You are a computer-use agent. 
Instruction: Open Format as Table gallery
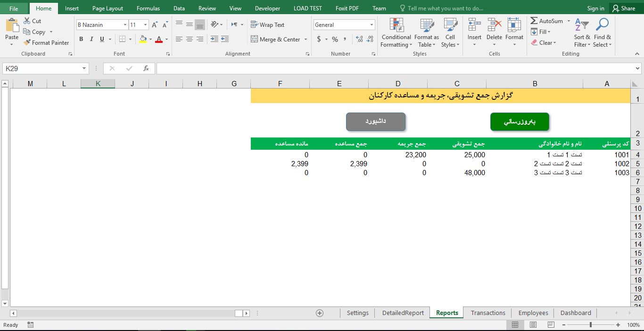click(x=427, y=33)
